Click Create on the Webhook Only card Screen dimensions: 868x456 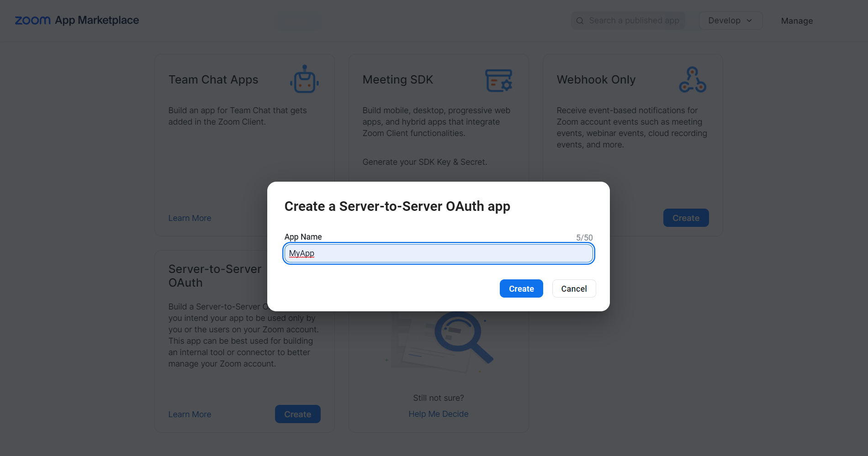pos(686,218)
